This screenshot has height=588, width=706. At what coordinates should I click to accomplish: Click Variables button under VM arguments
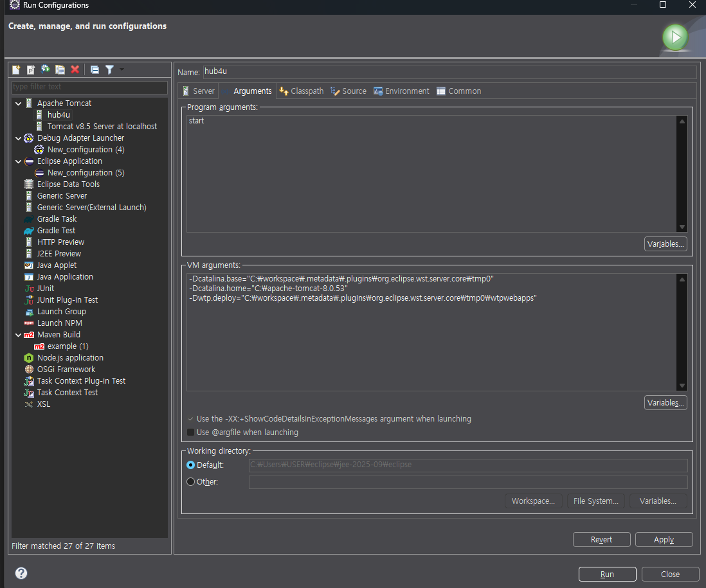[665, 403]
